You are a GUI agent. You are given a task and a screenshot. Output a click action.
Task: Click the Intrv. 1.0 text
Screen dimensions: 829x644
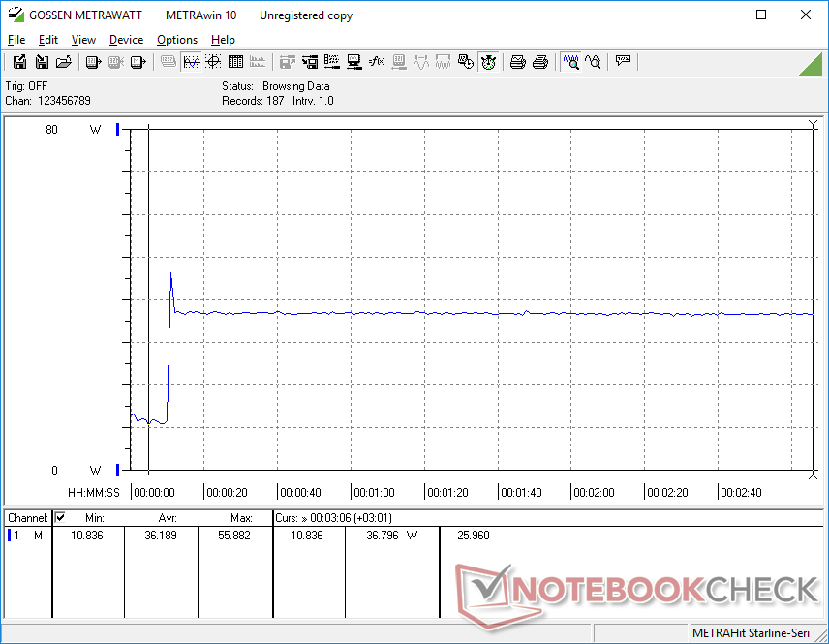coord(313,101)
